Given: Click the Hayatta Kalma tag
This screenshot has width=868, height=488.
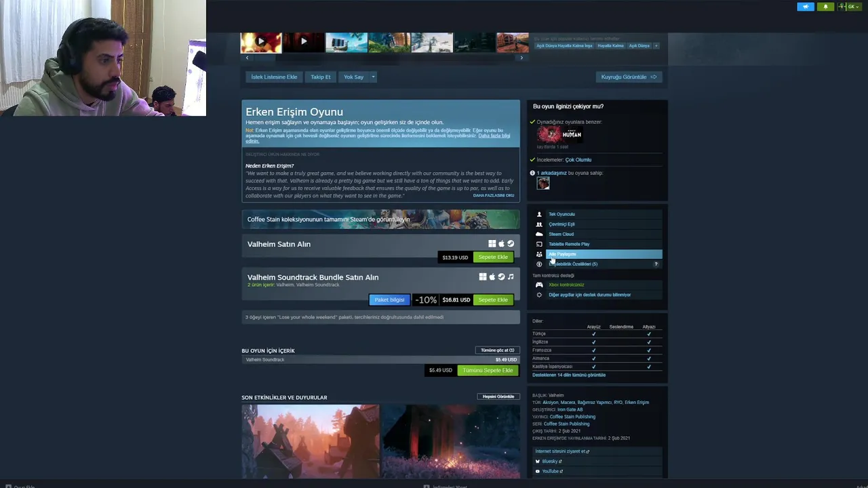Looking at the screenshot, I should 610,45.
